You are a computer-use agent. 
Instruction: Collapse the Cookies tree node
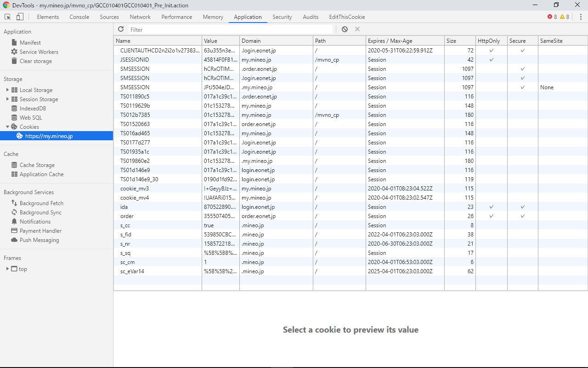tap(7, 127)
